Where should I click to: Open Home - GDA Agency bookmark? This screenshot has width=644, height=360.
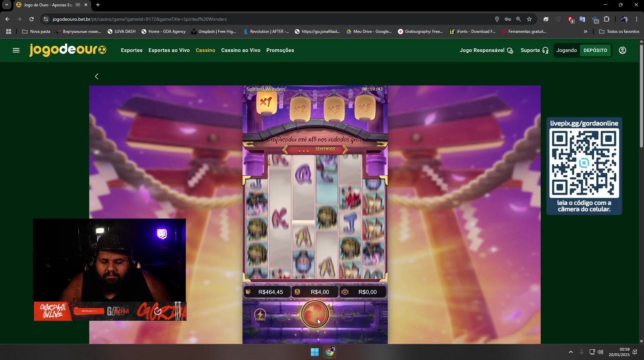tap(163, 32)
